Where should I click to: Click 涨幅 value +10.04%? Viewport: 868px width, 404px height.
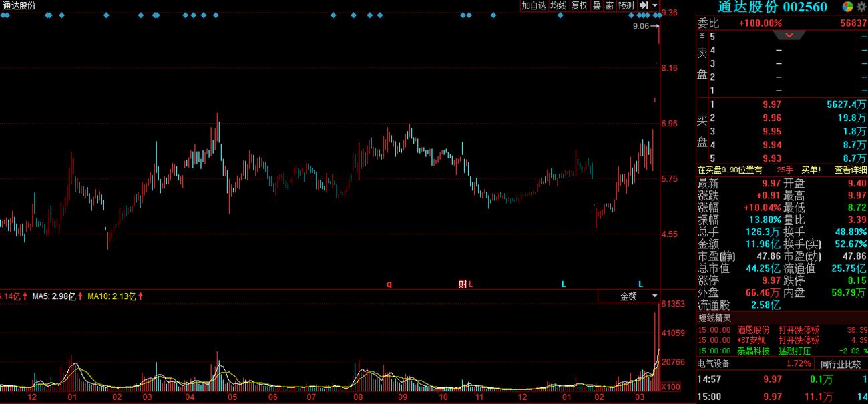point(763,208)
